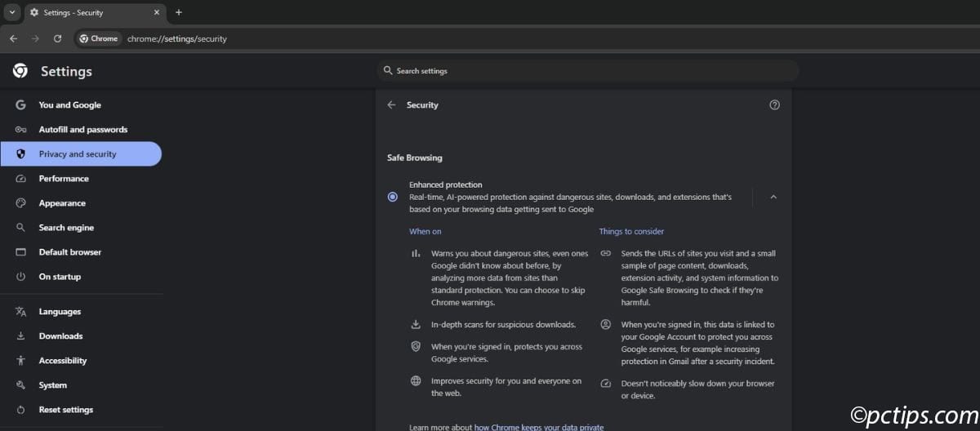
Task: Open the Performance settings page
Action: pos(64,179)
